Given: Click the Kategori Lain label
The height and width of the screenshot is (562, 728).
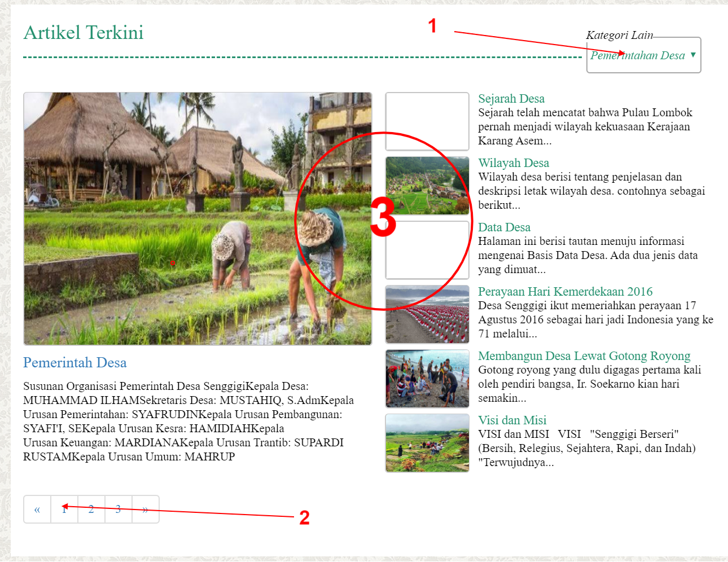Looking at the screenshot, I should tap(620, 35).
